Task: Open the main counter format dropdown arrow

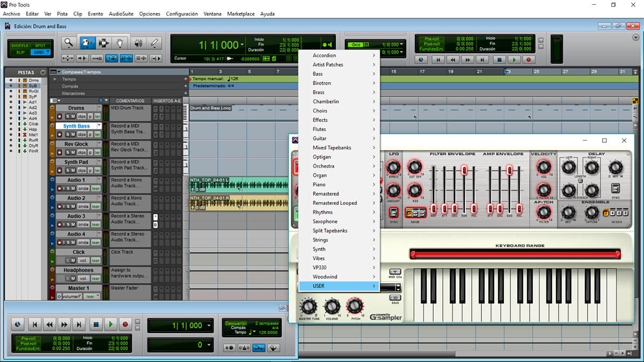Action: point(243,45)
